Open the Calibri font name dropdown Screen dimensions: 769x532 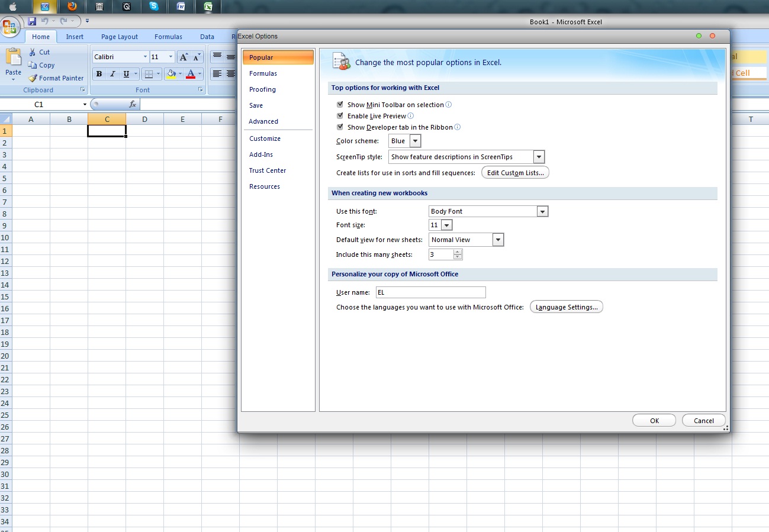tap(145, 57)
